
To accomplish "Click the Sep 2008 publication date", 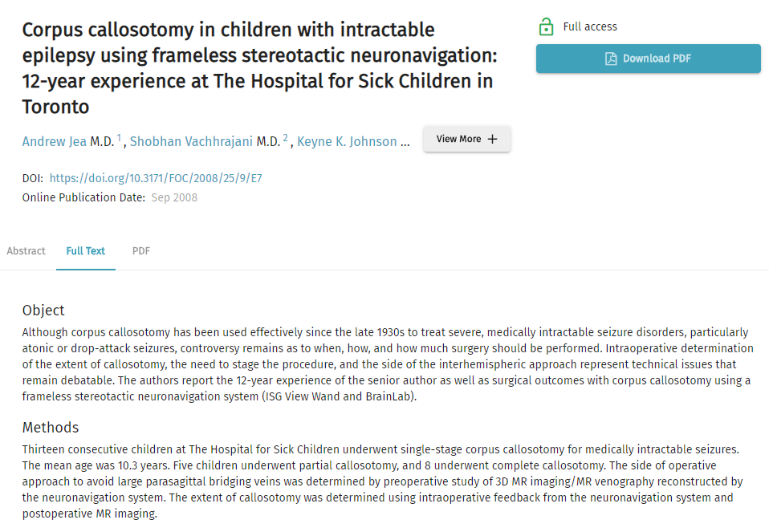I will 174,197.
